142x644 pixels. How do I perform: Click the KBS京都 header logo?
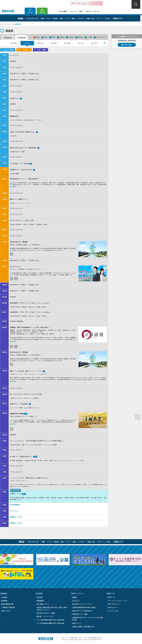pos(8,11)
